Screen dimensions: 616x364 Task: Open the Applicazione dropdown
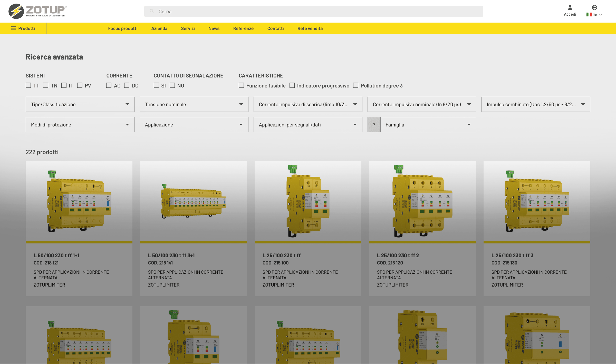(x=194, y=125)
